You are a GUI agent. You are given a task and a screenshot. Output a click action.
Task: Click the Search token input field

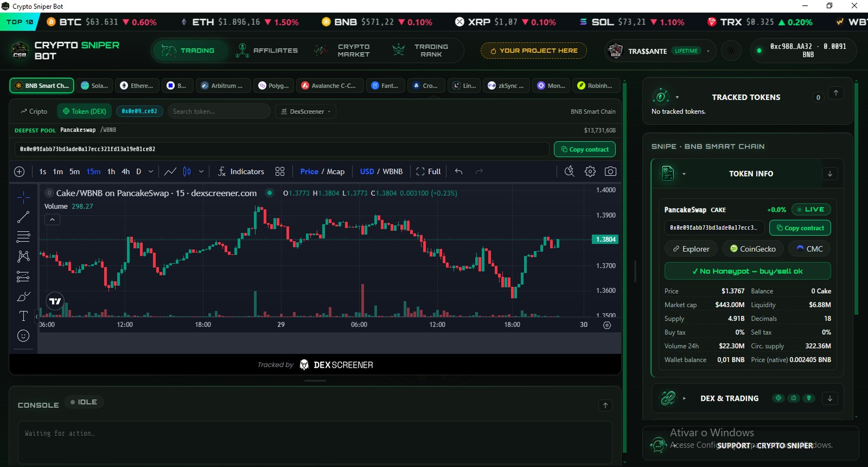tap(219, 111)
